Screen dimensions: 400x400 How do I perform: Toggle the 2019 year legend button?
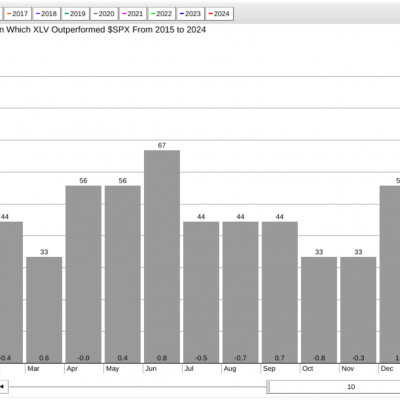click(75, 14)
